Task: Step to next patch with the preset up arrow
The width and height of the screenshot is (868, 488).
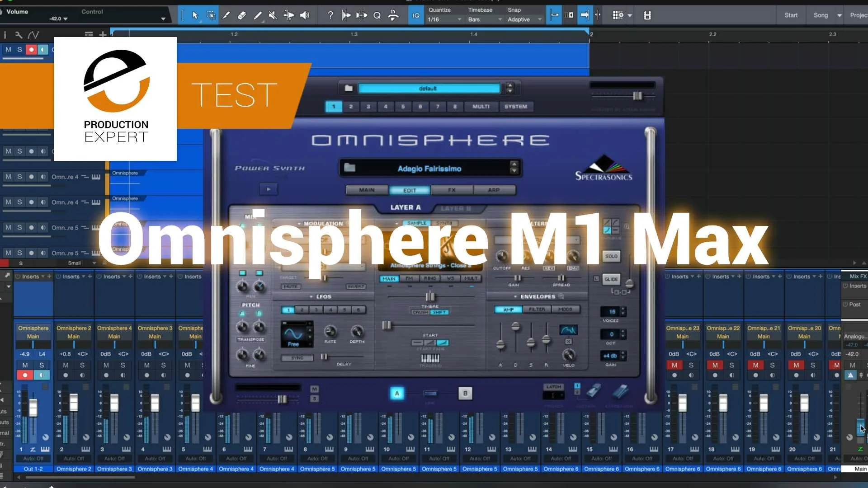Action: [x=514, y=165]
